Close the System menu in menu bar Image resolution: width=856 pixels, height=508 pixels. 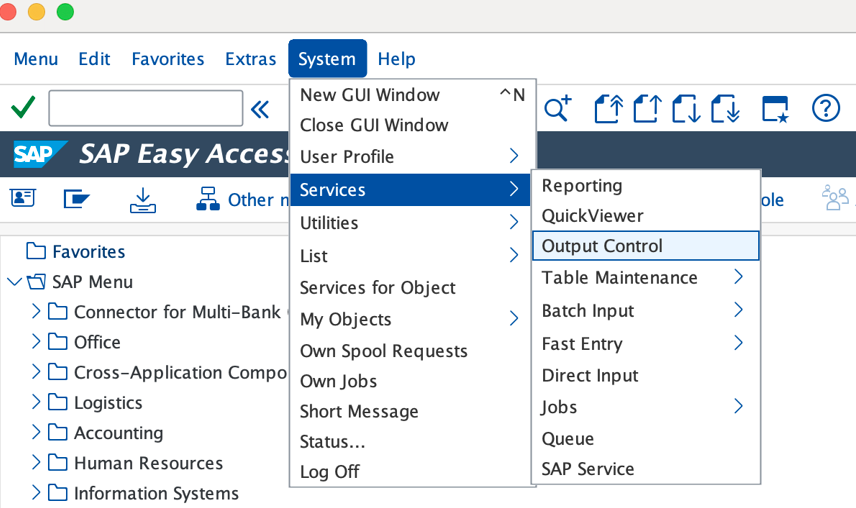coord(327,58)
